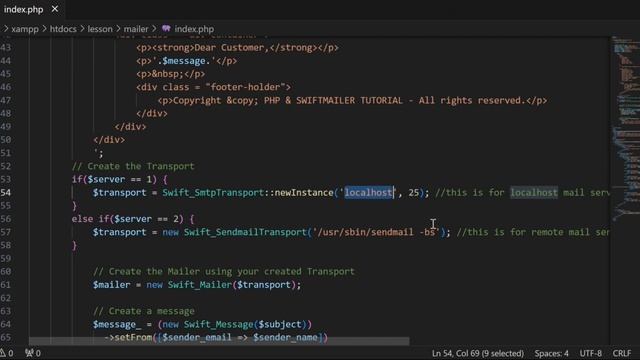
Task: Click the $subject variable on line 64
Action: pyautogui.click(x=280, y=324)
